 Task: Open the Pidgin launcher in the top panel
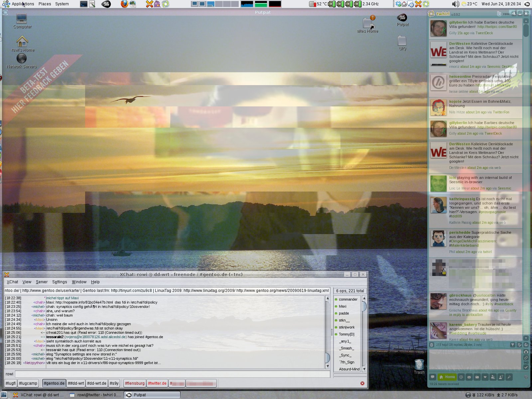pyautogui.click(x=157, y=4)
